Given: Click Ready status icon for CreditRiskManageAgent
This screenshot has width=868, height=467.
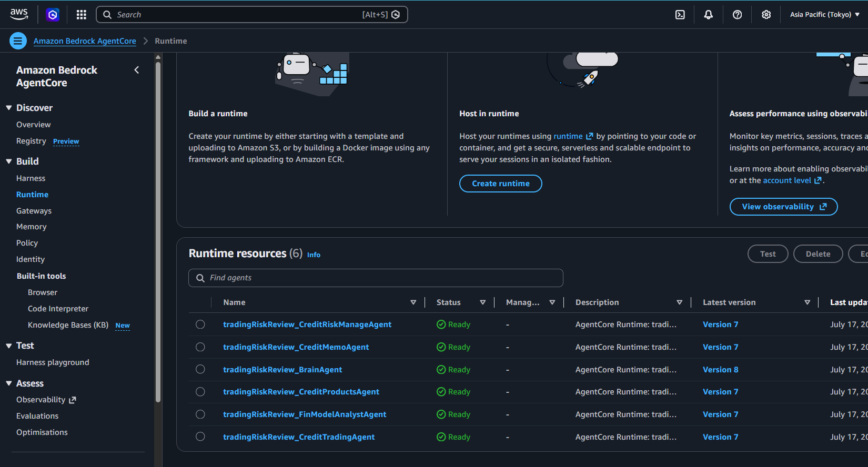Looking at the screenshot, I should [441, 324].
